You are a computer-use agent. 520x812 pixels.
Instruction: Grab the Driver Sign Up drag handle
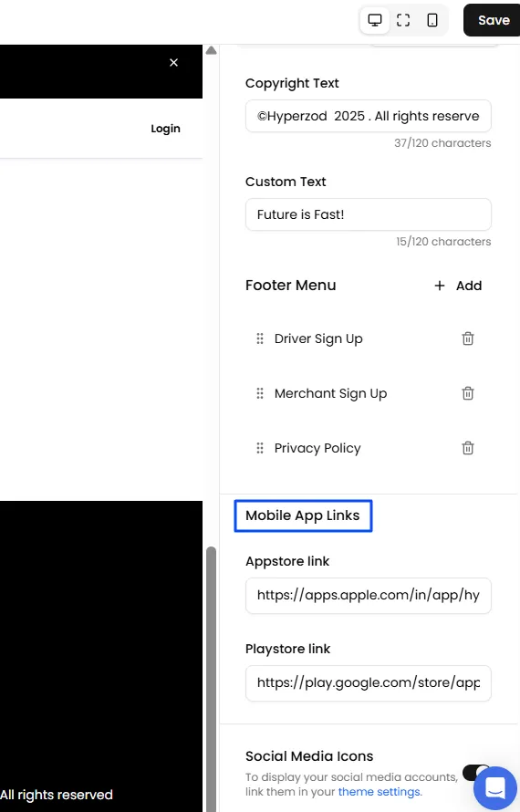[x=260, y=338]
